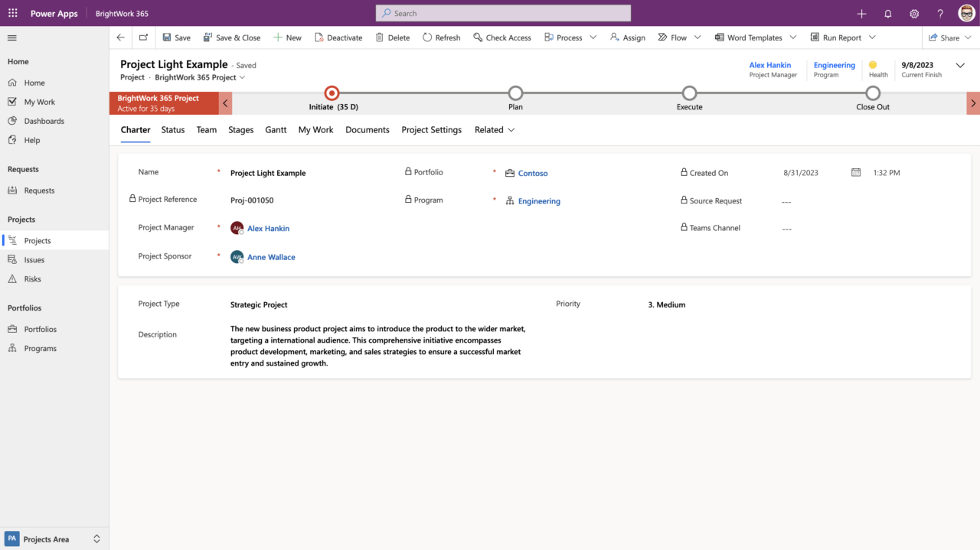980x550 pixels.
Task: Open the Engineering program link
Action: [834, 65]
